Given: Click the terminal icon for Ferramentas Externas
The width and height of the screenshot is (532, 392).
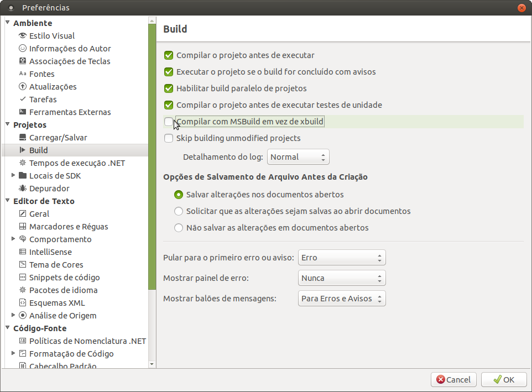Looking at the screenshot, I should [22, 112].
